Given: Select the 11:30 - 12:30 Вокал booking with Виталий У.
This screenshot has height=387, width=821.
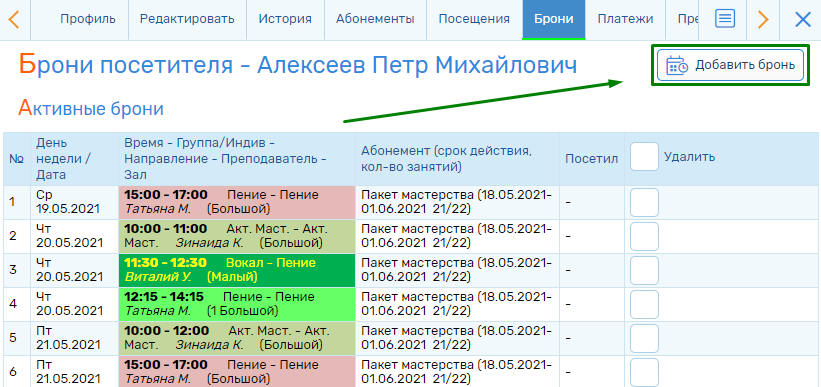Looking at the screenshot, I should (x=237, y=270).
